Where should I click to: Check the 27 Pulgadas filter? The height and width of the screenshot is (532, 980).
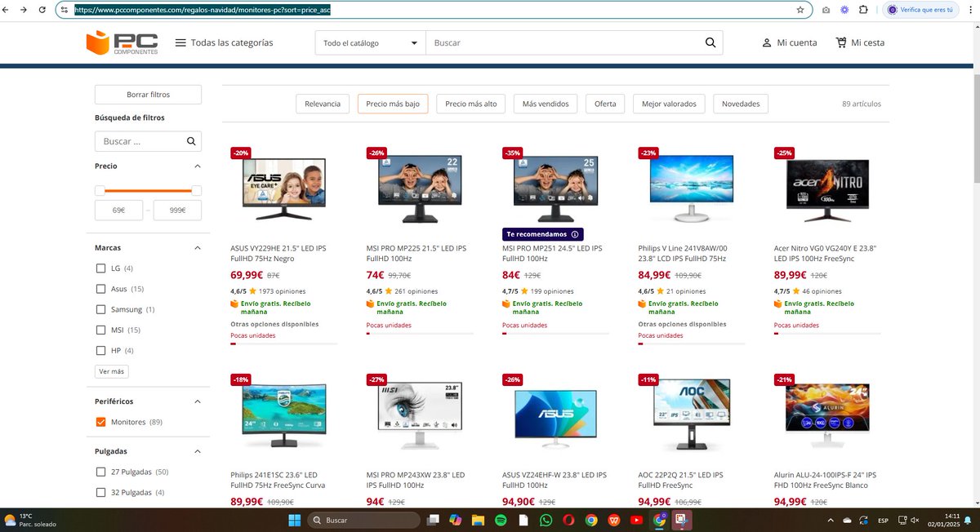point(101,472)
